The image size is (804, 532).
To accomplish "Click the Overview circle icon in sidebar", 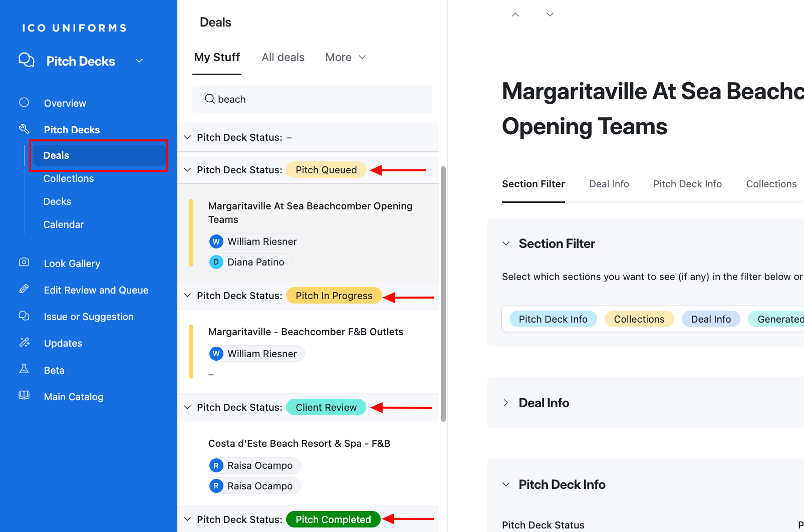I will tap(24, 103).
